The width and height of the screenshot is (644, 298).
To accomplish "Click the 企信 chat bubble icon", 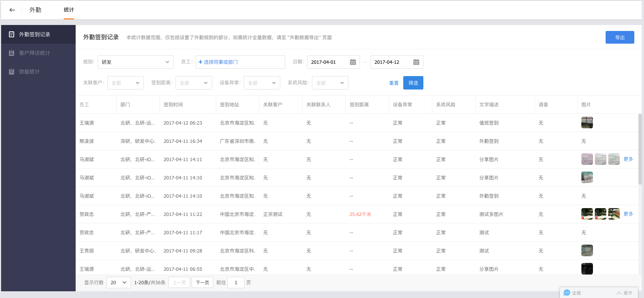I will [x=567, y=293].
